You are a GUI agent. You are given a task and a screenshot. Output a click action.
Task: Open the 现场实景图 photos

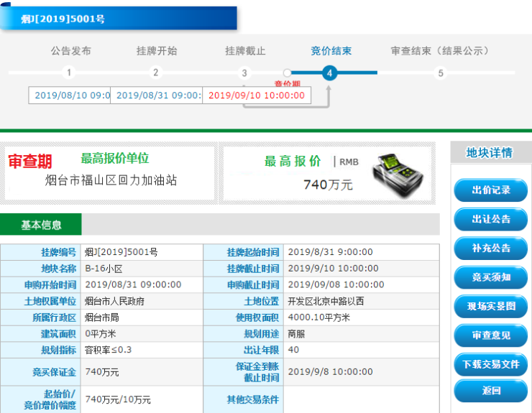[490, 306]
